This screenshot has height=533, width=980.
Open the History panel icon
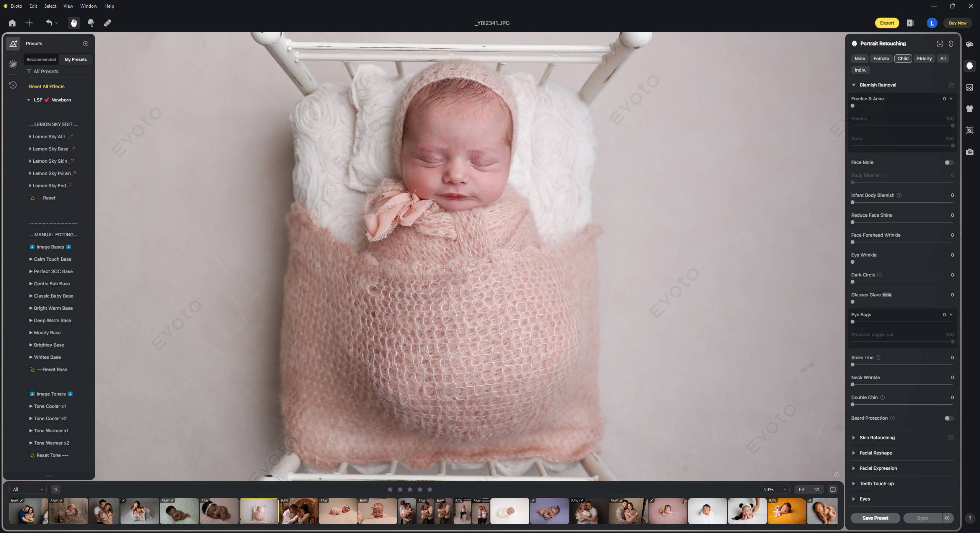(13, 85)
